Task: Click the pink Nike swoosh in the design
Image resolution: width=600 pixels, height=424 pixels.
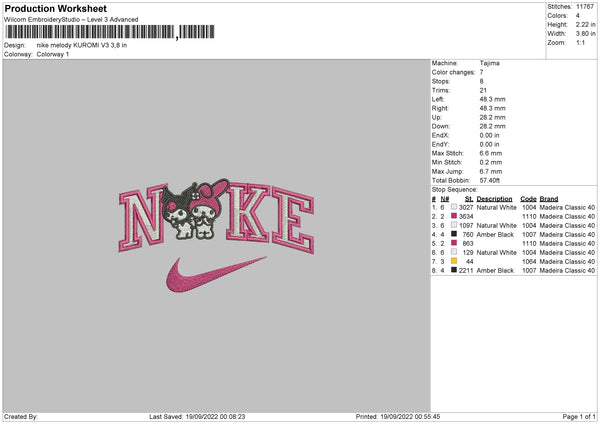Action: pos(216,274)
